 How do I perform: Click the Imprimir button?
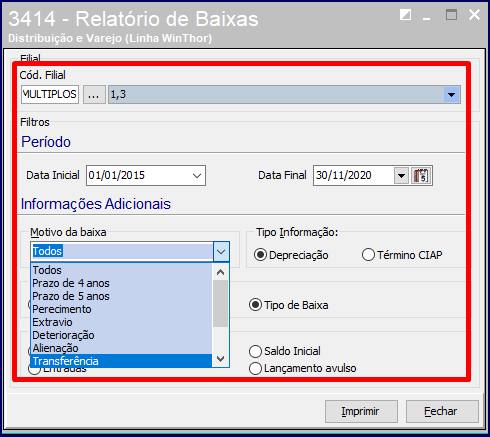coord(361,411)
